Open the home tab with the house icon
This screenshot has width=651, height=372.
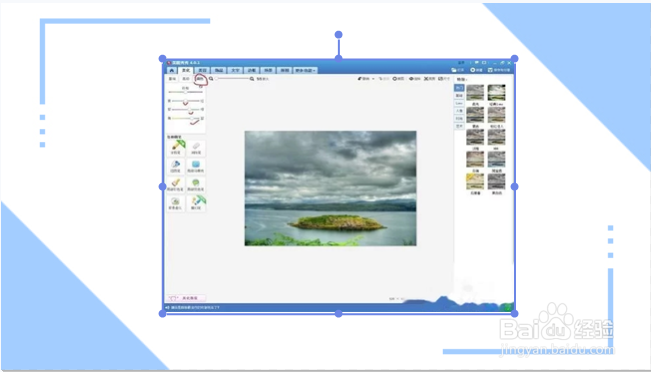tap(172, 71)
